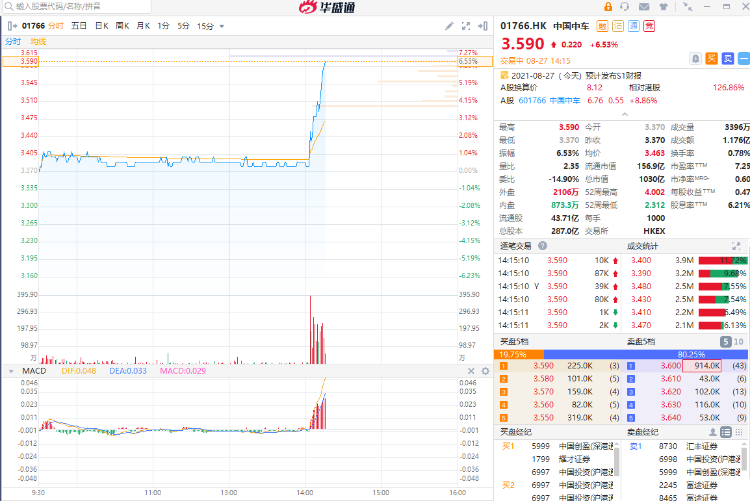Click the 沽 tag badge
Viewport: 750px width, 501px height.
click(x=618, y=26)
